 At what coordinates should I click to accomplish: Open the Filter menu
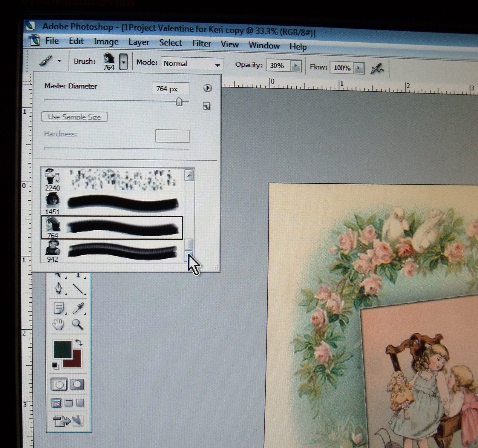click(201, 44)
